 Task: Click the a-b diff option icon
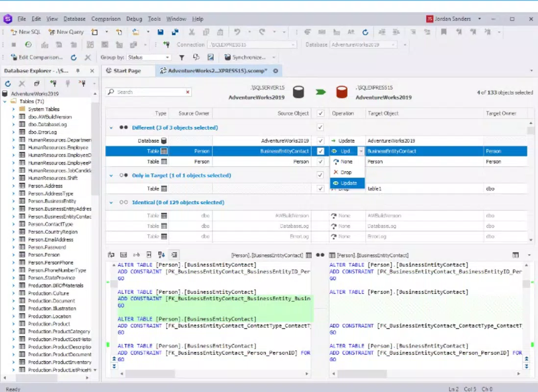point(136,255)
